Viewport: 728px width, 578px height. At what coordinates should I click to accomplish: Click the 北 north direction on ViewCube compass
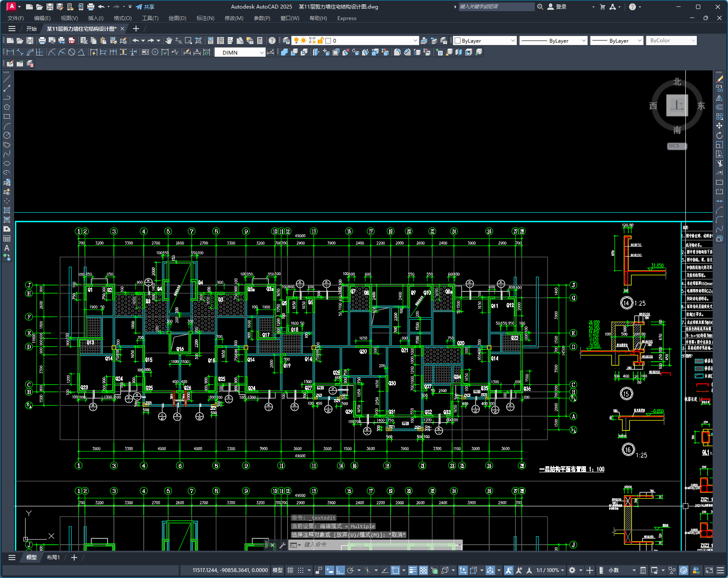[677, 82]
